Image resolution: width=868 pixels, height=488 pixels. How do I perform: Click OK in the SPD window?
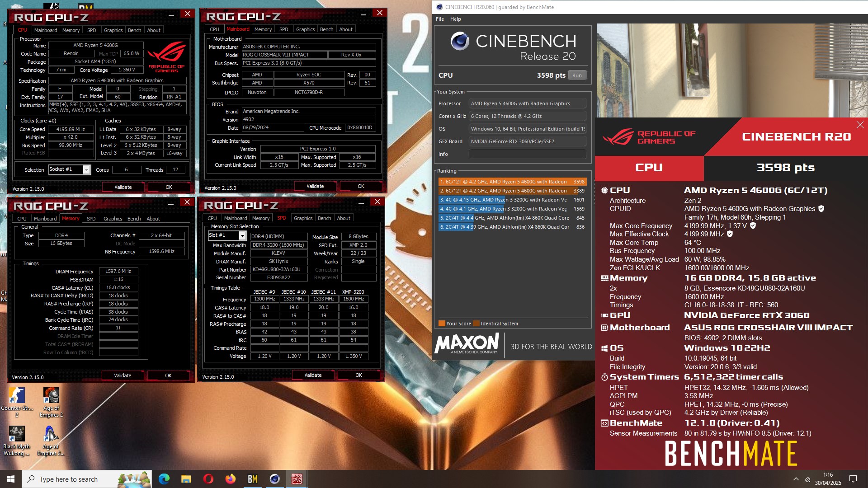pyautogui.click(x=359, y=375)
